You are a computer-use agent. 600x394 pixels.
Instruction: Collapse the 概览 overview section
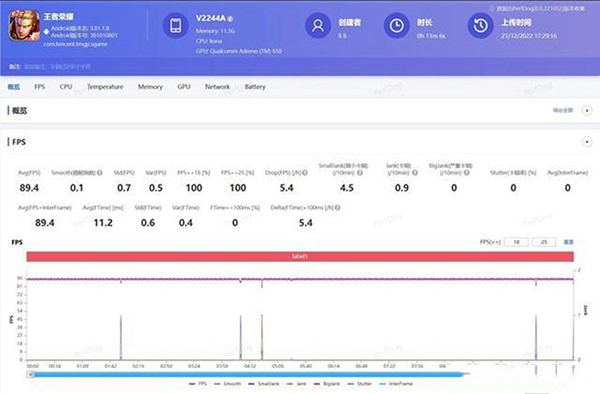pyautogui.click(x=587, y=111)
